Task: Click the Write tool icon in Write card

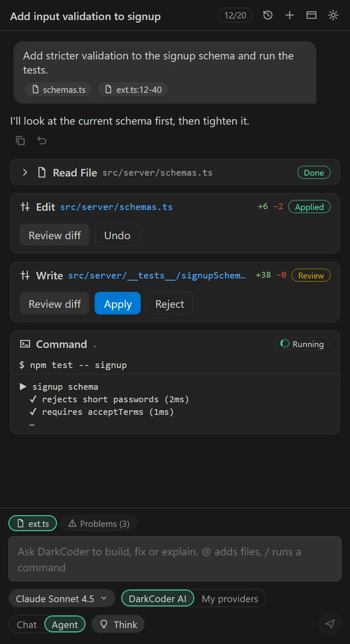Action: coord(25,276)
